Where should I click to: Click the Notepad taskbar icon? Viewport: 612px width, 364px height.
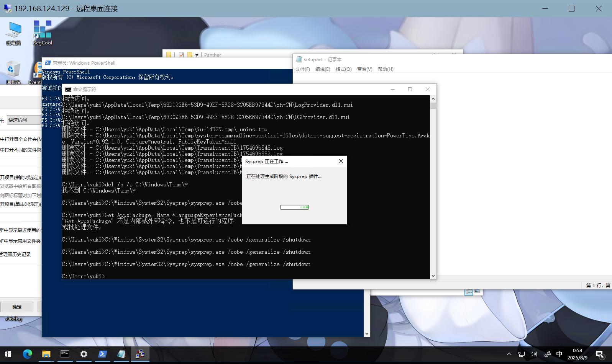tap(121, 354)
